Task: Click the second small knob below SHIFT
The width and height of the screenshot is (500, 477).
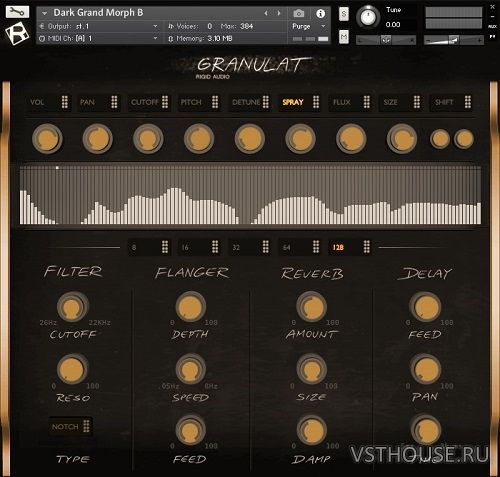Action: 464,139
